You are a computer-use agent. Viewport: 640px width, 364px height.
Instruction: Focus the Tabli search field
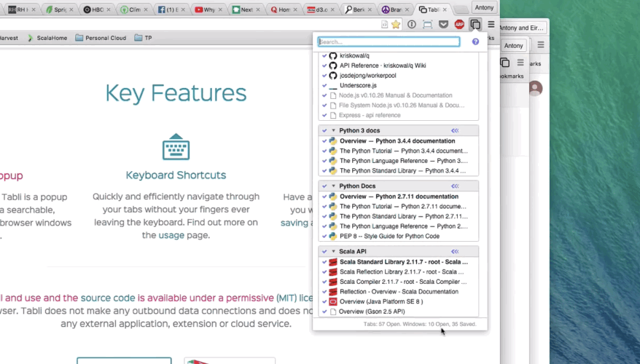(389, 41)
